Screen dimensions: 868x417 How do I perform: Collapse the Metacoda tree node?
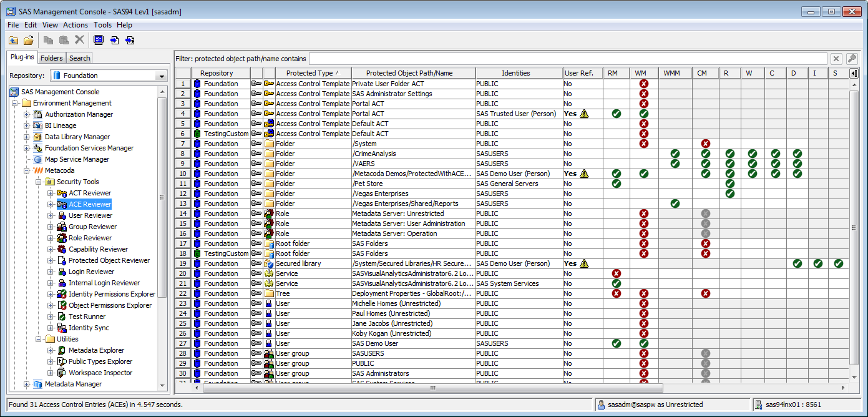pos(26,170)
